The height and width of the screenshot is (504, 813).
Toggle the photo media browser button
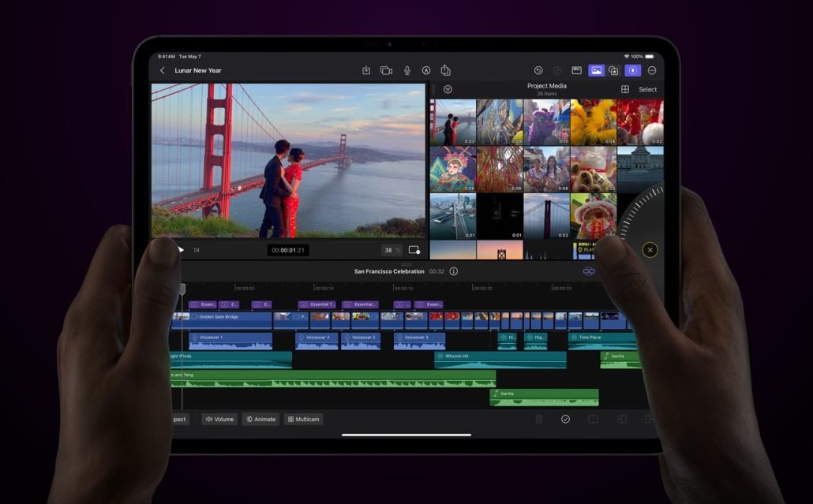[596, 70]
